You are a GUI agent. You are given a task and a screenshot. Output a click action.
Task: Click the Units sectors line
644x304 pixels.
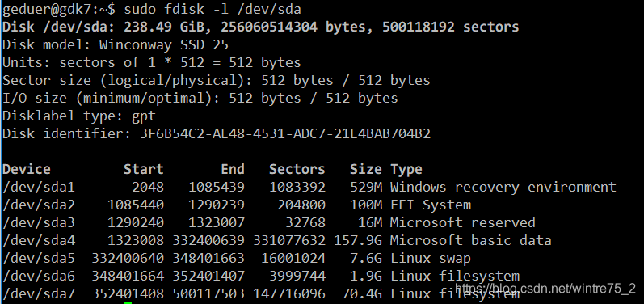click(x=152, y=63)
